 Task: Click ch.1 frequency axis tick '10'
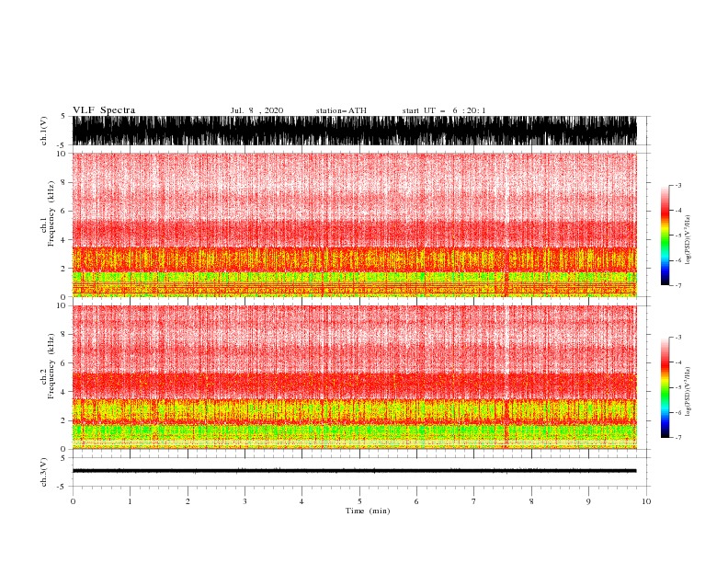61,154
